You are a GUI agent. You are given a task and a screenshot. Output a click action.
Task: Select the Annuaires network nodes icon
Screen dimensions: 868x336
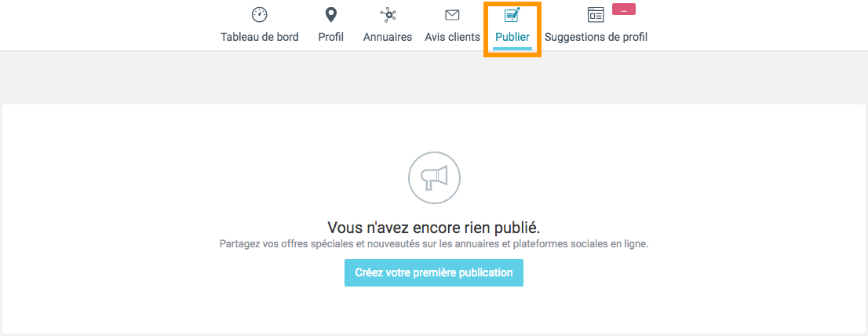[388, 14]
